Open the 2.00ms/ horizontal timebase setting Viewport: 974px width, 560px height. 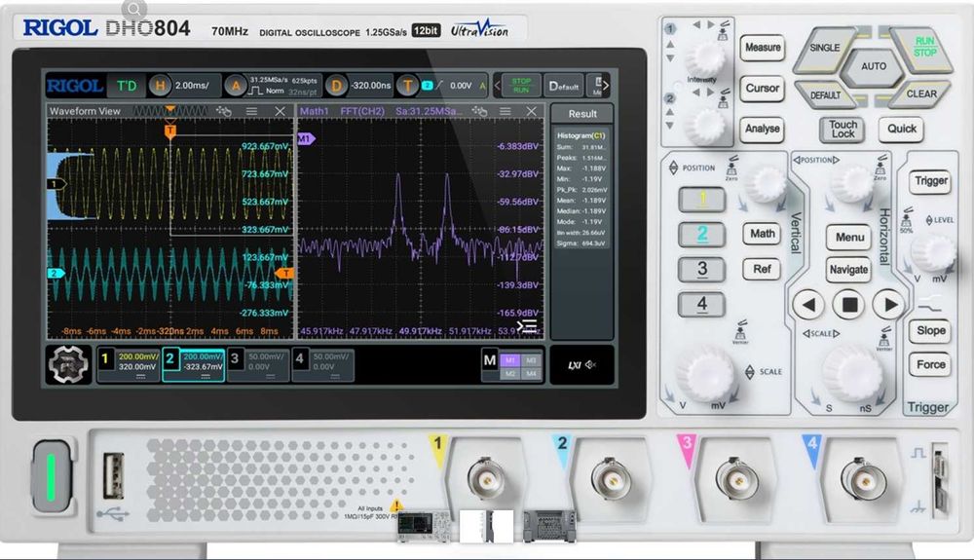coord(192,86)
